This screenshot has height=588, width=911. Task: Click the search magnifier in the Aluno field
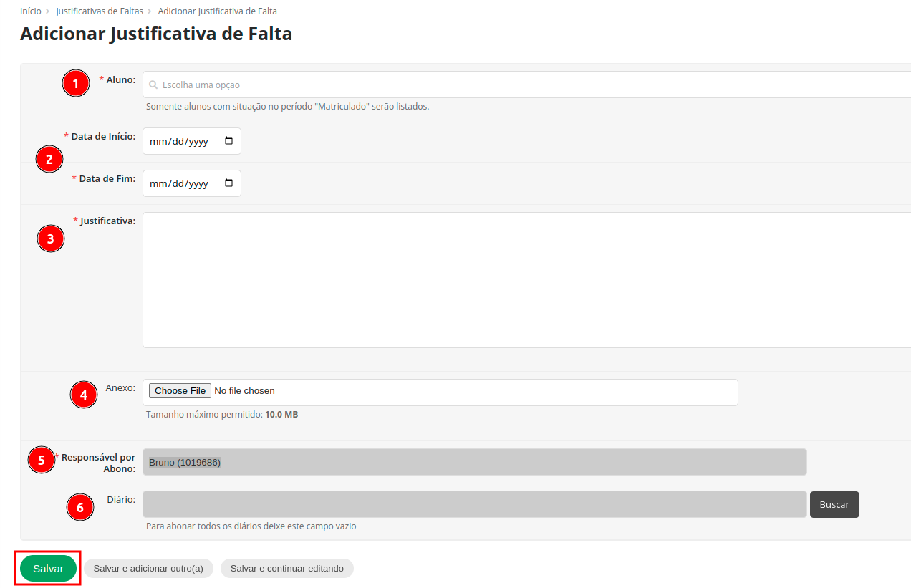tap(153, 85)
